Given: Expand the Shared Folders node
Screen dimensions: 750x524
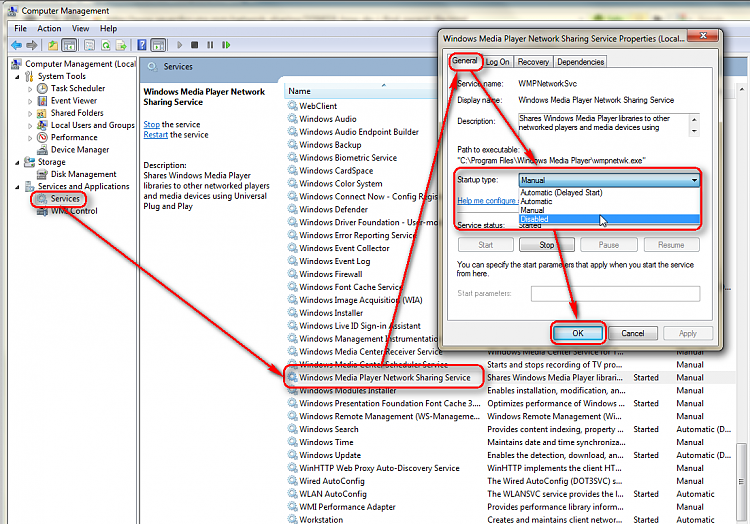Looking at the screenshot, I should click(x=30, y=114).
